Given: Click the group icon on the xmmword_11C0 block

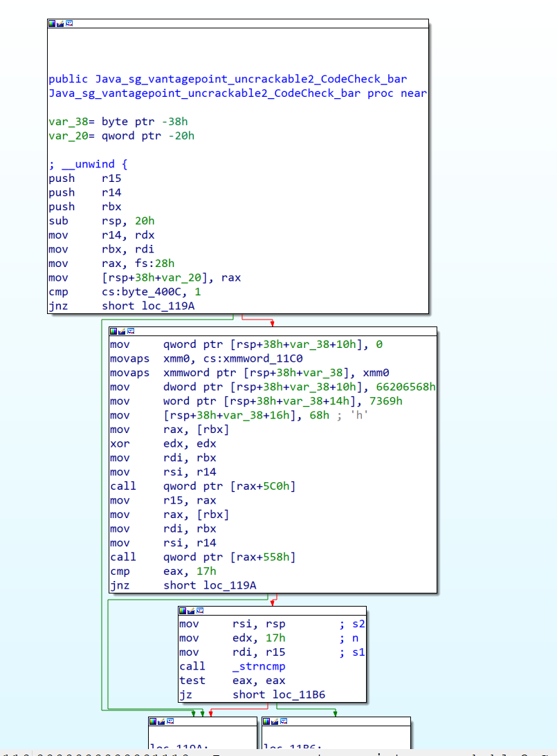Looking at the screenshot, I should tap(130, 331).
